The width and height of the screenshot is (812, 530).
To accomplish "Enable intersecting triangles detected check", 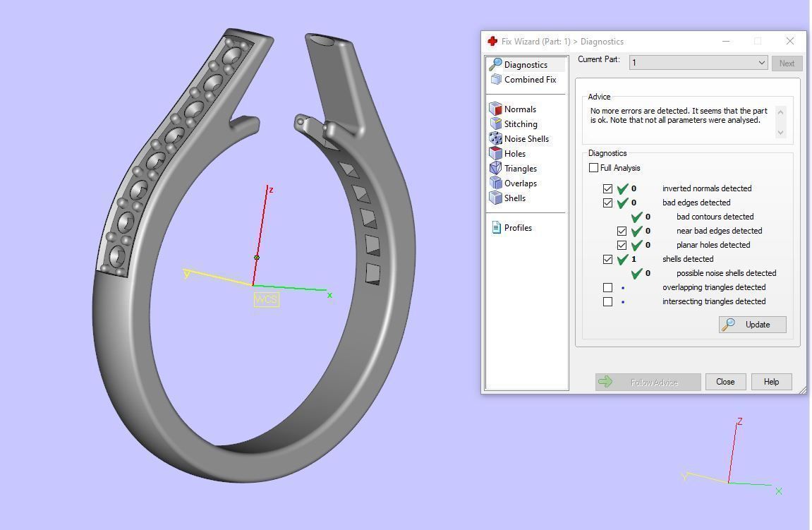I will coord(607,301).
